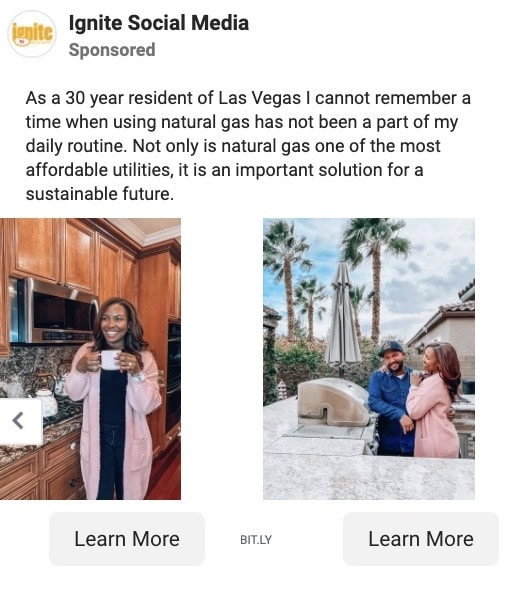Click the right Learn More button

[x=421, y=539]
